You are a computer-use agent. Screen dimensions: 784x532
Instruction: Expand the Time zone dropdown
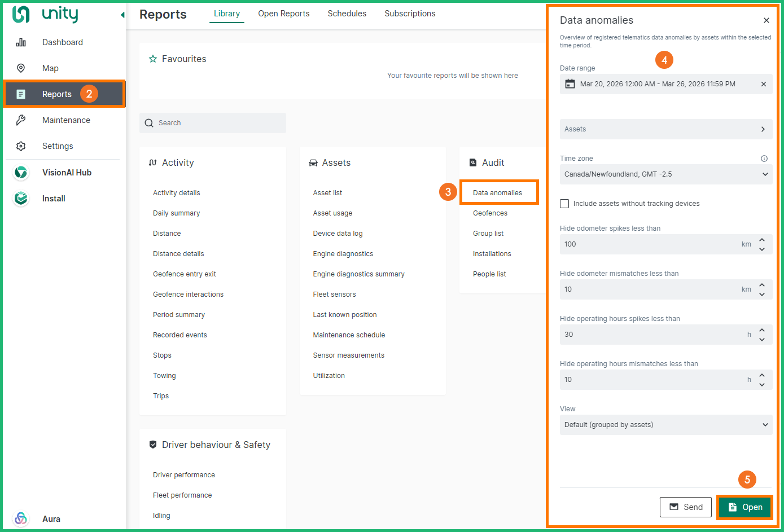pos(665,174)
